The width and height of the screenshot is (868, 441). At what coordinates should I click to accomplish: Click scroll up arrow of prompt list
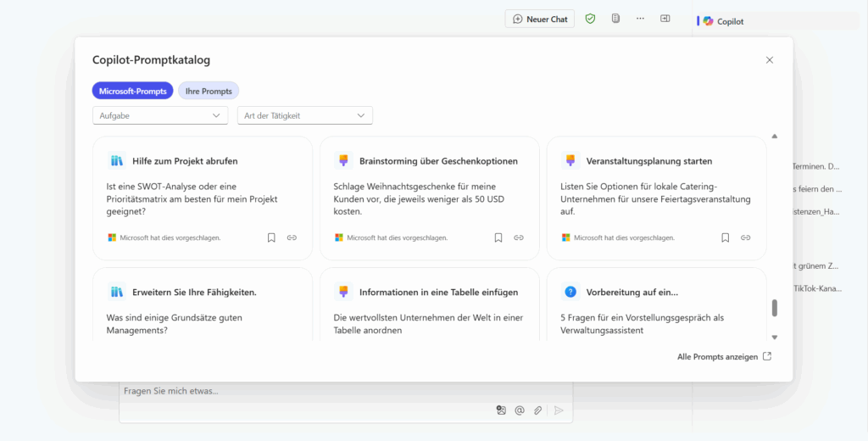(775, 137)
